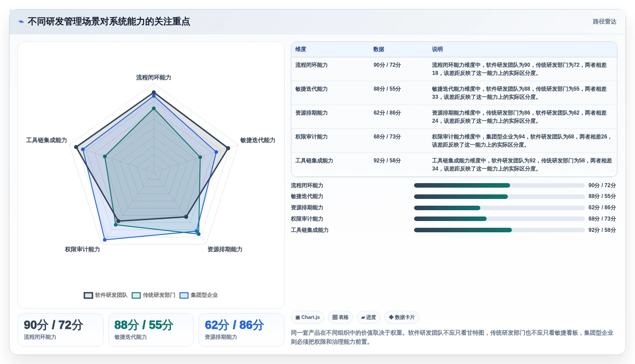Click the 流程闭环能力 table row label

point(312,65)
